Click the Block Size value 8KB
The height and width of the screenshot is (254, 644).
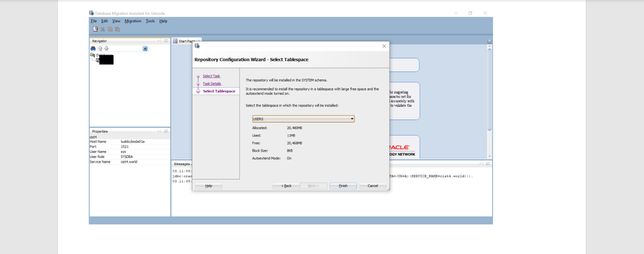click(x=290, y=151)
